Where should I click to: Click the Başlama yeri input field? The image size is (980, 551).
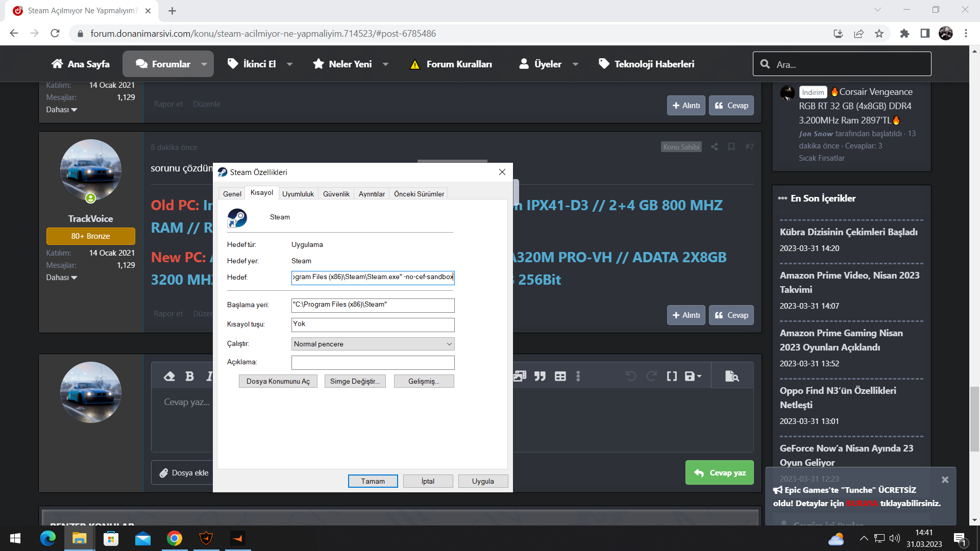[373, 305]
